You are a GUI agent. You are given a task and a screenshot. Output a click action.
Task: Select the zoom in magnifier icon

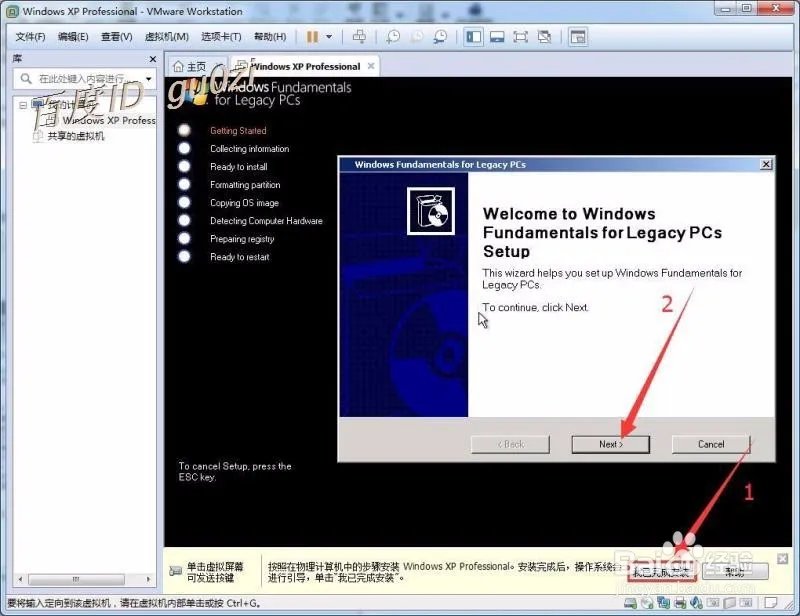[x=392, y=36]
